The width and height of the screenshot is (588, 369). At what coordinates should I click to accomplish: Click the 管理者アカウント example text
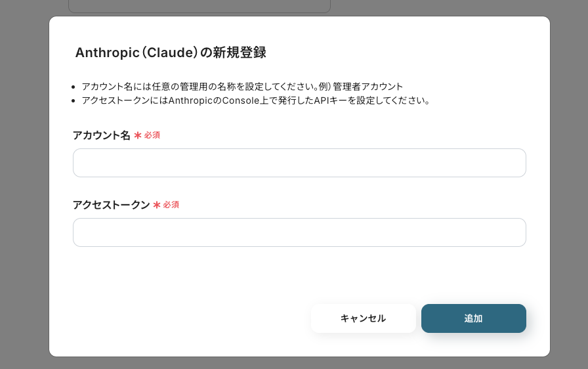[368, 87]
